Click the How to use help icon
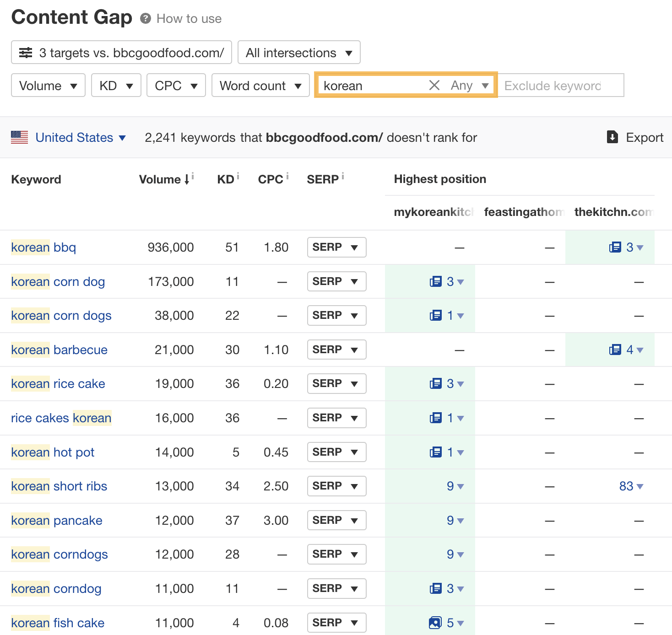 tap(145, 19)
